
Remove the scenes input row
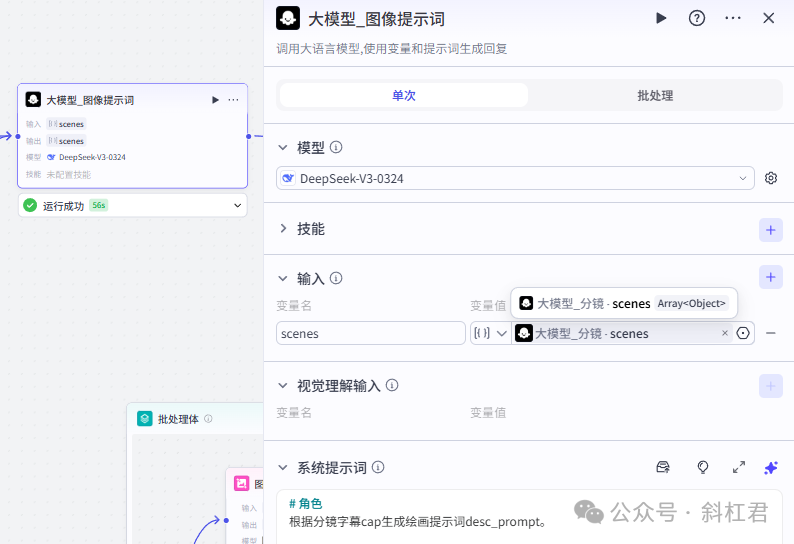point(771,333)
